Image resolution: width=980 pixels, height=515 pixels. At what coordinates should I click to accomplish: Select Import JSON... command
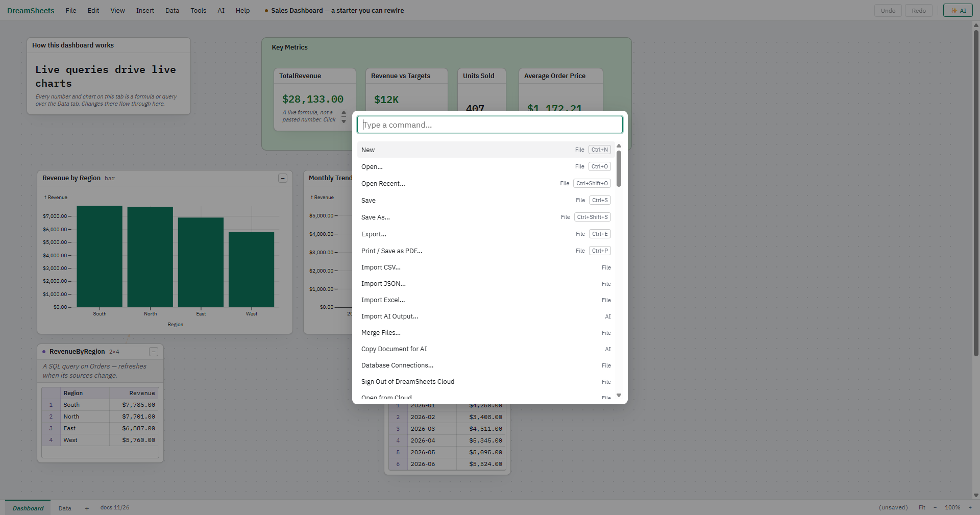tap(486, 284)
